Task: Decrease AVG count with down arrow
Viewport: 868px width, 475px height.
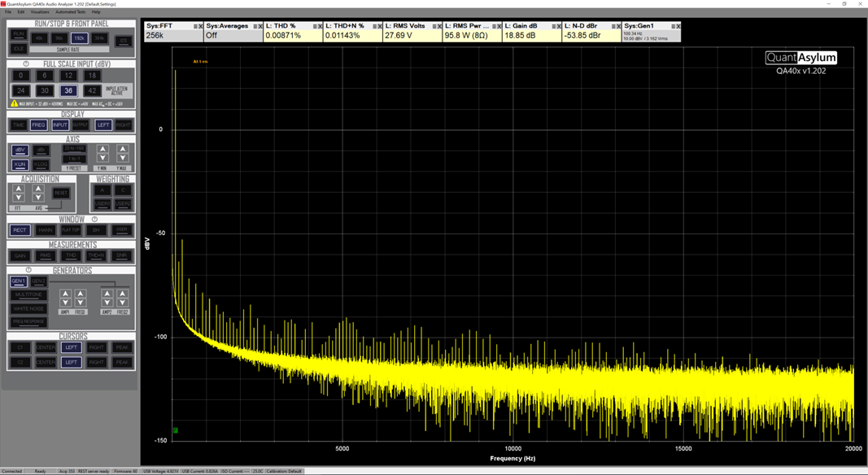Action: pyautogui.click(x=38, y=198)
